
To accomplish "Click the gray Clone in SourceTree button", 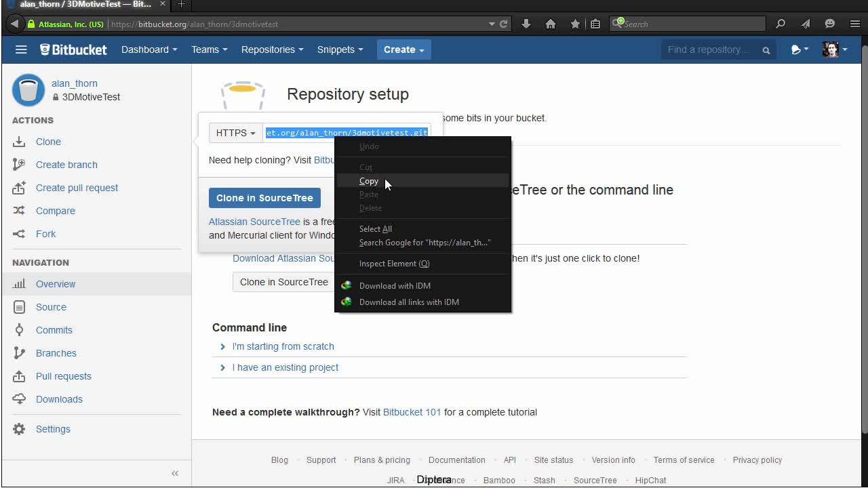I will (x=283, y=282).
